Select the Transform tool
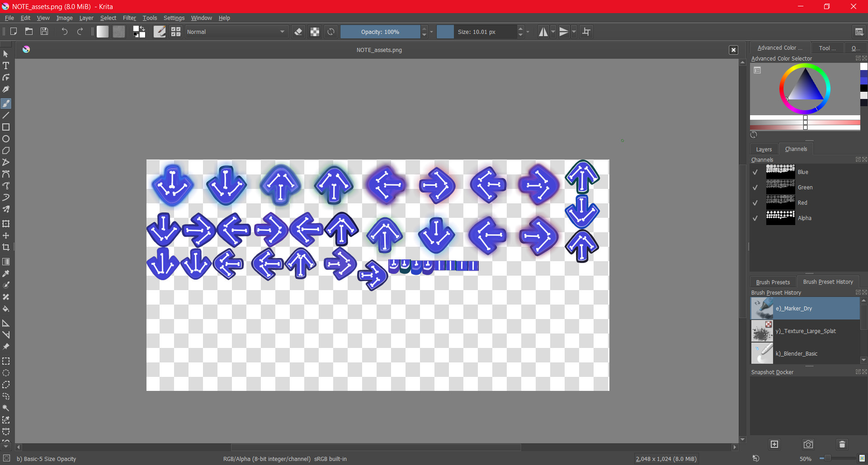This screenshot has width=868, height=465. point(6,224)
